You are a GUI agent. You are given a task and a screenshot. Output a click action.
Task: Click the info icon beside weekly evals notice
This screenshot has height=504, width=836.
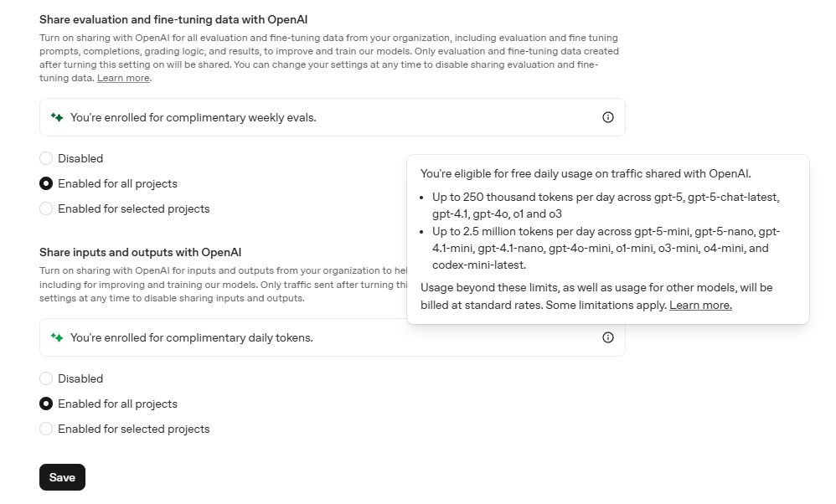pyautogui.click(x=608, y=117)
